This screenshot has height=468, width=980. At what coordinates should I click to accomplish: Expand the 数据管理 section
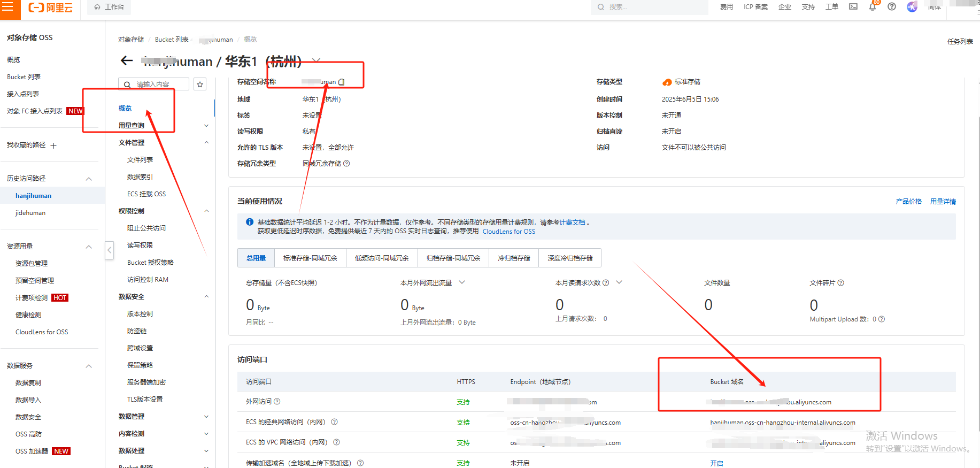(x=206, y=417)
